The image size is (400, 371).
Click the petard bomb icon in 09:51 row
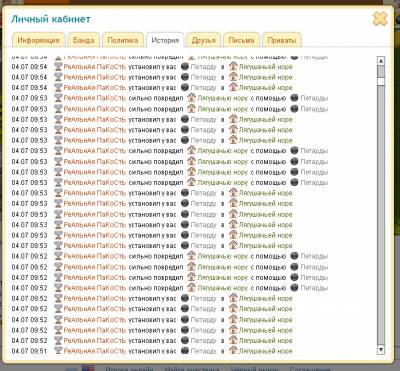(x=185, y=351)
